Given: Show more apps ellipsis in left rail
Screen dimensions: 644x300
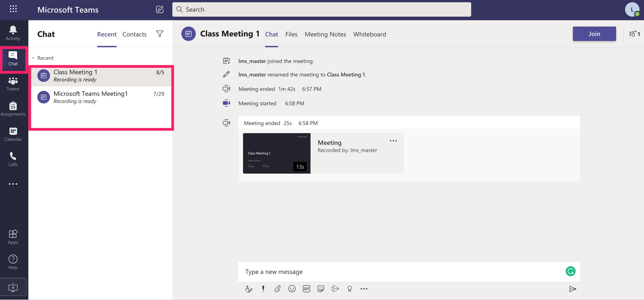Looking at the screenshot, I should [13, 184].
